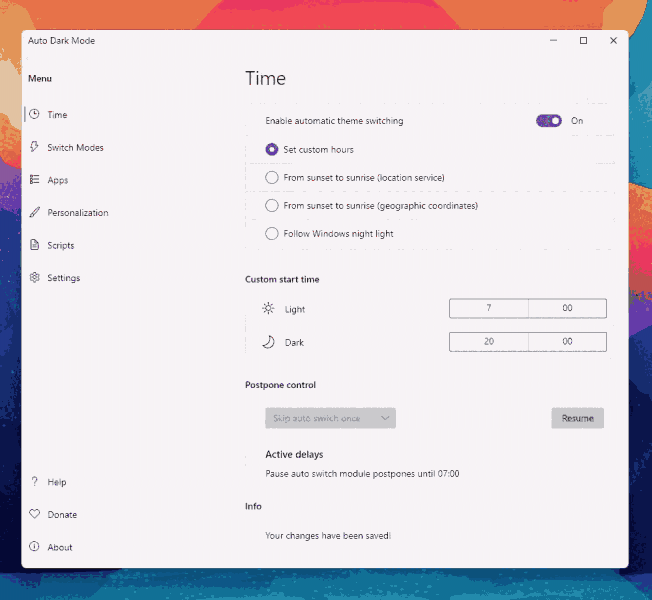
Task: Click the Dark start minutes field
Action: [567, 341]
